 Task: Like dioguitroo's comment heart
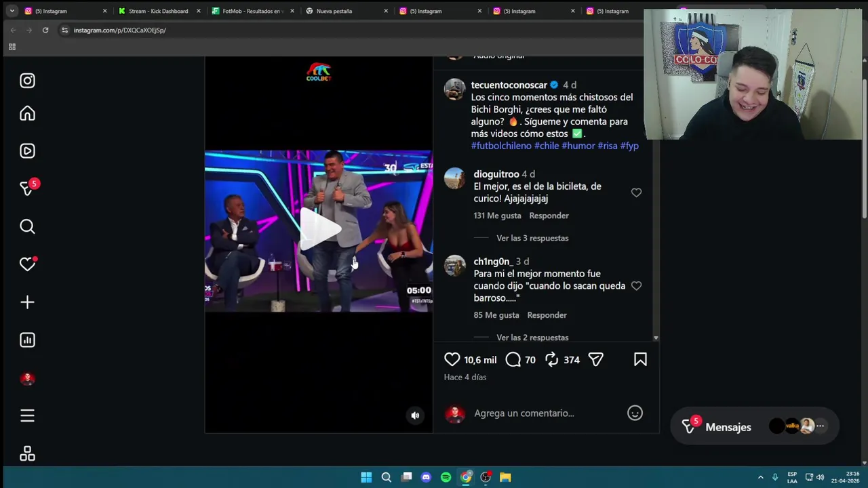tap(636, 192)
